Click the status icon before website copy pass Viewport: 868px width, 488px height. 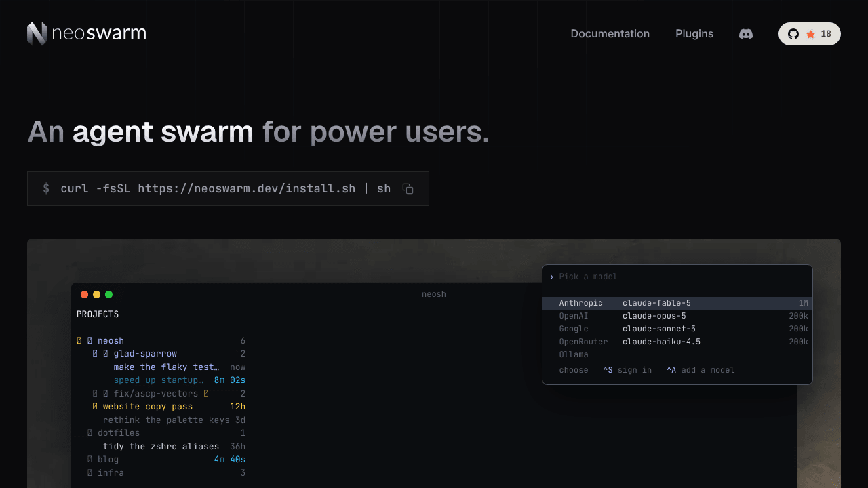coord(95,407)
